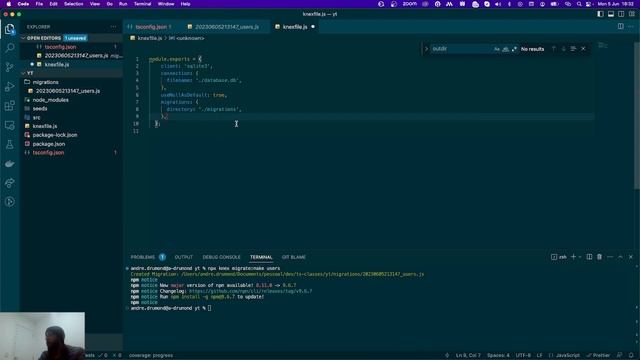Image resolution: width=640 pixels, height=360 pixels.
Task: Click LF end of line in status bar
Action: click(540, 355)
